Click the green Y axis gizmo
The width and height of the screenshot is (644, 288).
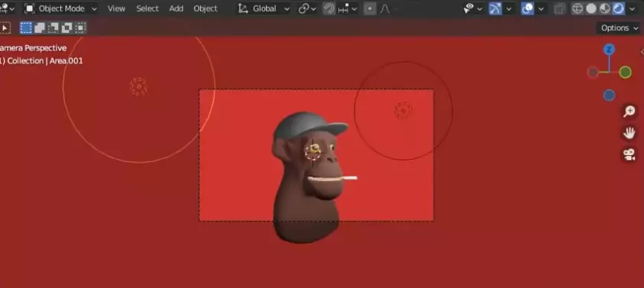click(625, 73)
